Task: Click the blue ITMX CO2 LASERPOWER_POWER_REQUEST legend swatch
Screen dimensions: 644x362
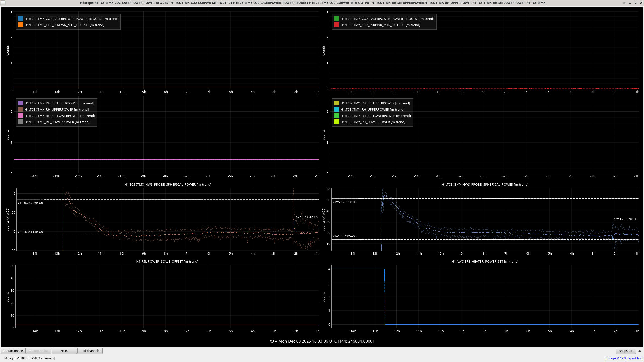Action: point(21,19)
